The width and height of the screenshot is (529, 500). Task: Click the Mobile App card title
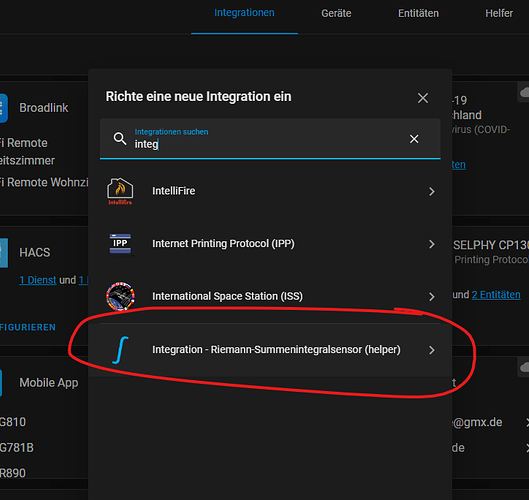49,383
